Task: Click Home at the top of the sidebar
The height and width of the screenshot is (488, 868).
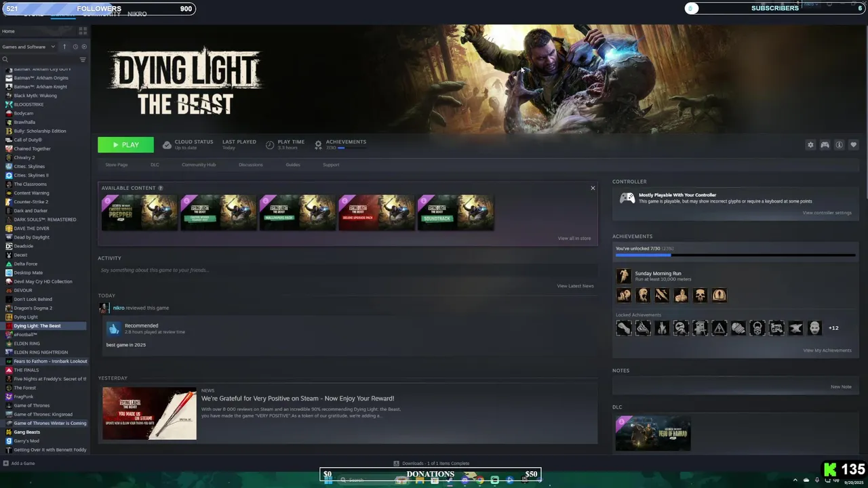Action: coord(8,31)
